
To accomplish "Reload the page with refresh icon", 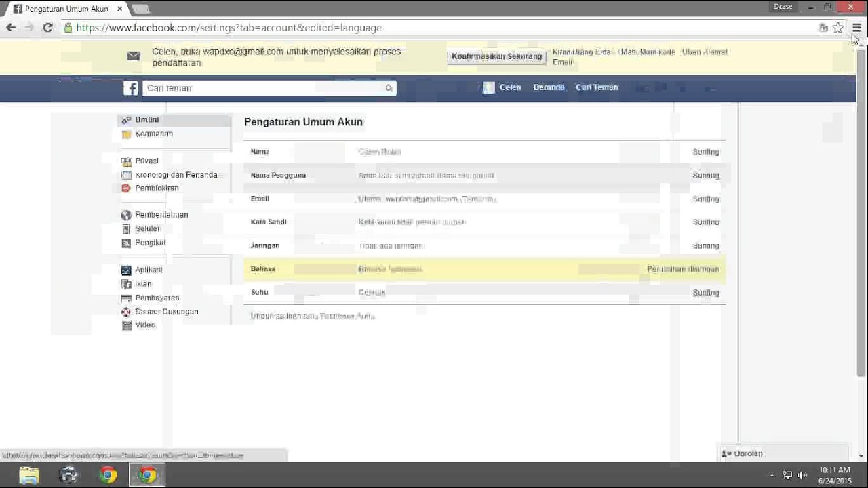I will (47, 28).
